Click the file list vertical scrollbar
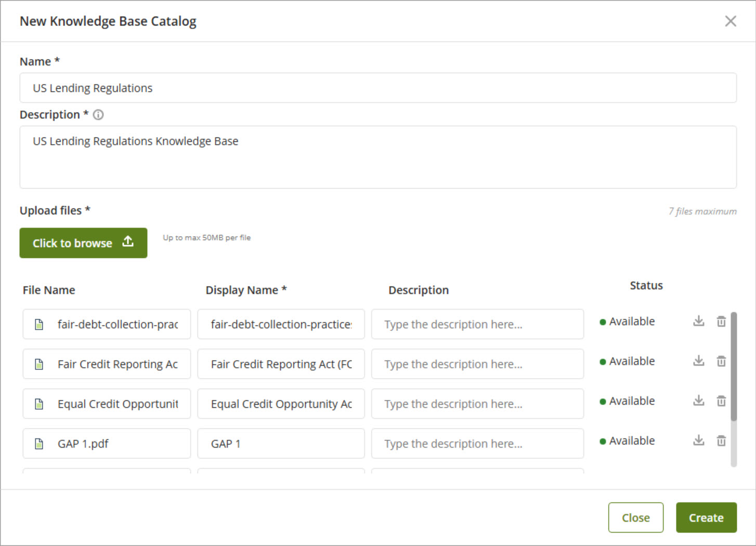The width and height of the screenshot is (756, 546). 733,367
